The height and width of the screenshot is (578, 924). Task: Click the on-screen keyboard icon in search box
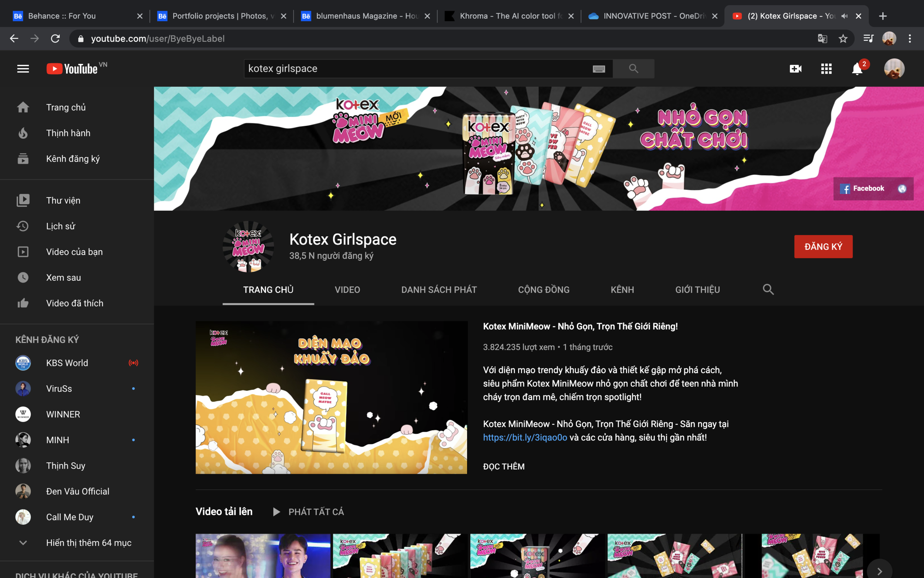598,69
